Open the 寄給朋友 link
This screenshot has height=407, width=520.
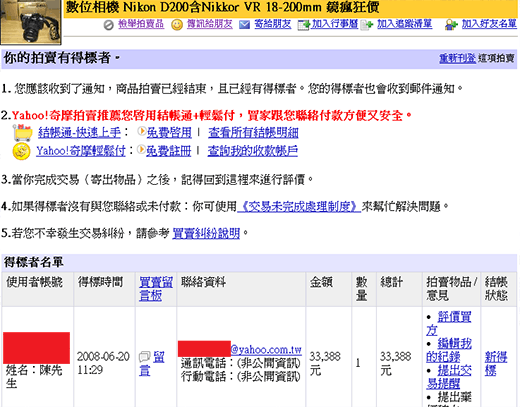point(273,24)
